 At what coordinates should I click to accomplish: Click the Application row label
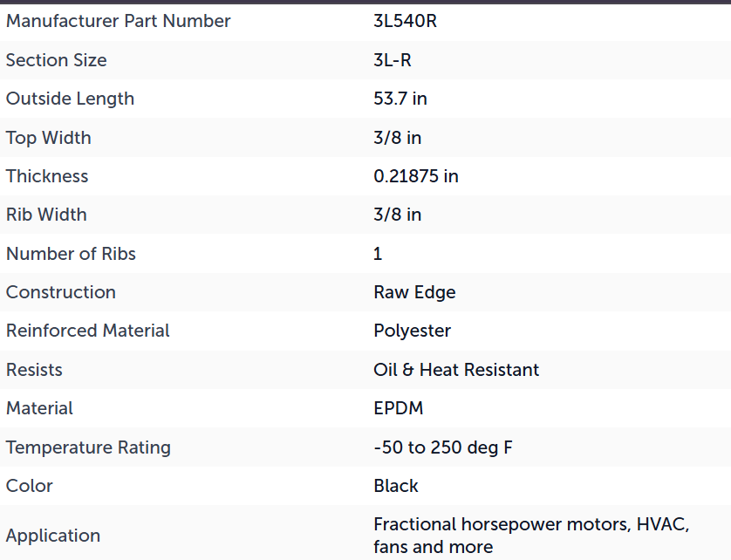[x=53, y=536]
